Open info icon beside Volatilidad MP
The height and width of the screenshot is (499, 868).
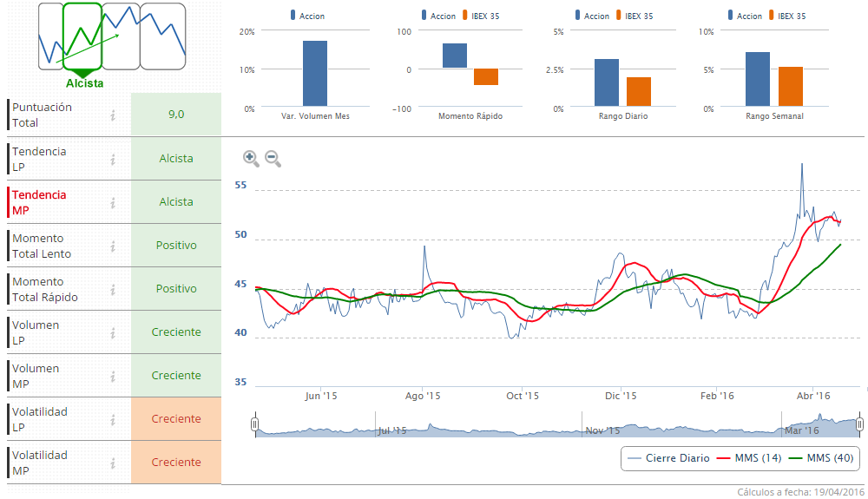113,463
